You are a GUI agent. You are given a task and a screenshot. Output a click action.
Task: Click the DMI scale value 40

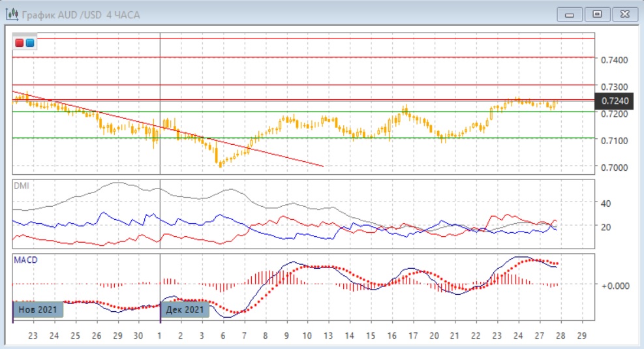click(606, 204)
